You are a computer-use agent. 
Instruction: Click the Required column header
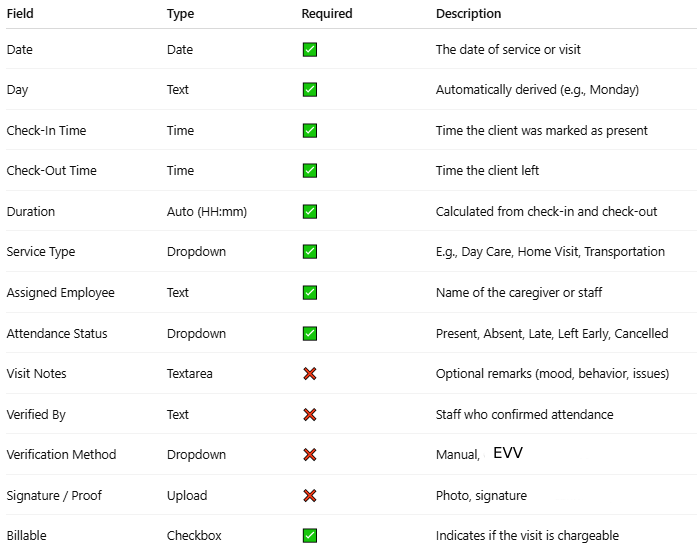click(x=327, y=14)
